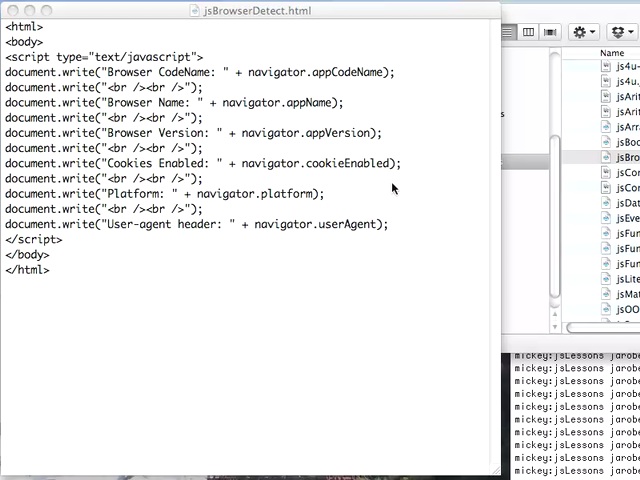Select the jsBoo file icon in Finder
This screenshot has width=640, height=480.
pos(606,142)
